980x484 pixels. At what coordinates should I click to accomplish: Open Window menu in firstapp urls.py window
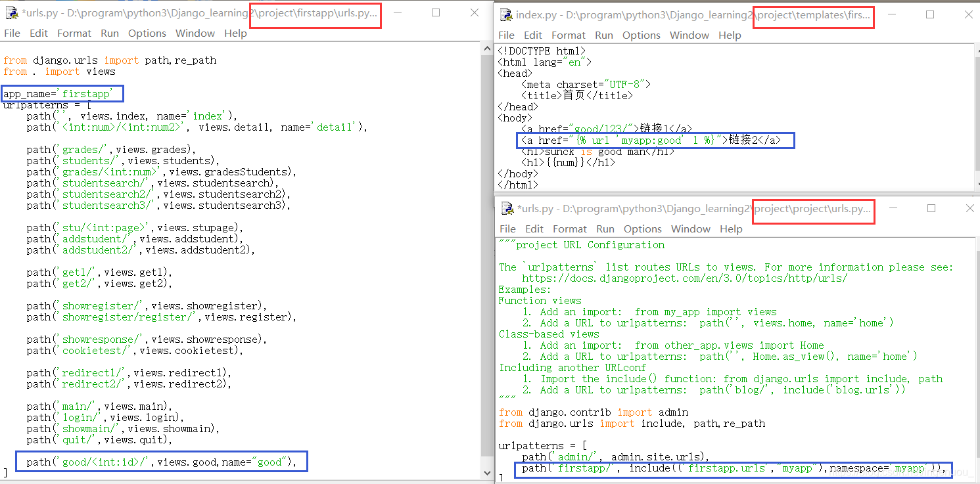click(195, 33)
